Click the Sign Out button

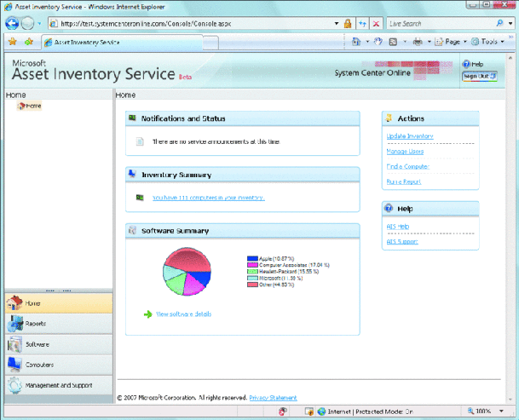coord(480,76)
